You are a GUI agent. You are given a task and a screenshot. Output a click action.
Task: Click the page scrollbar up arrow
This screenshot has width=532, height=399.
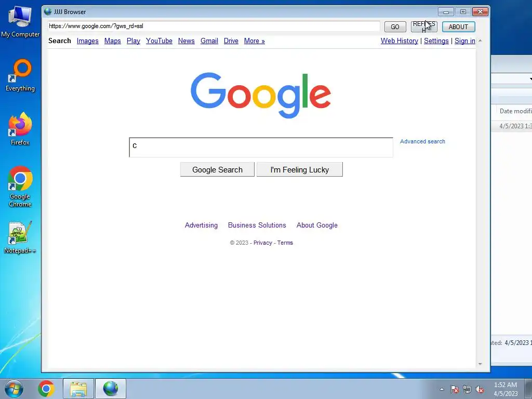click(x=480, y=41)
